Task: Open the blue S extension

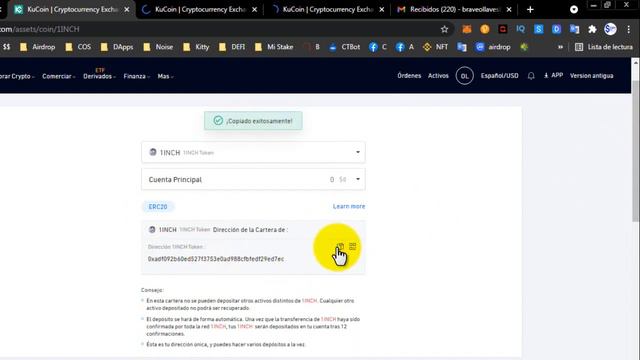Action: point(539,29)
